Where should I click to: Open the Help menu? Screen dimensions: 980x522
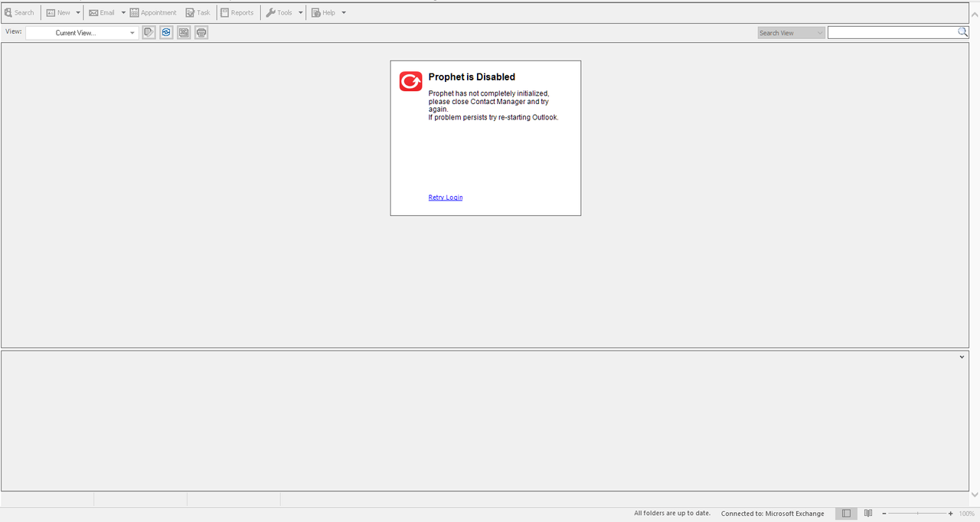[x=328, y=12]
